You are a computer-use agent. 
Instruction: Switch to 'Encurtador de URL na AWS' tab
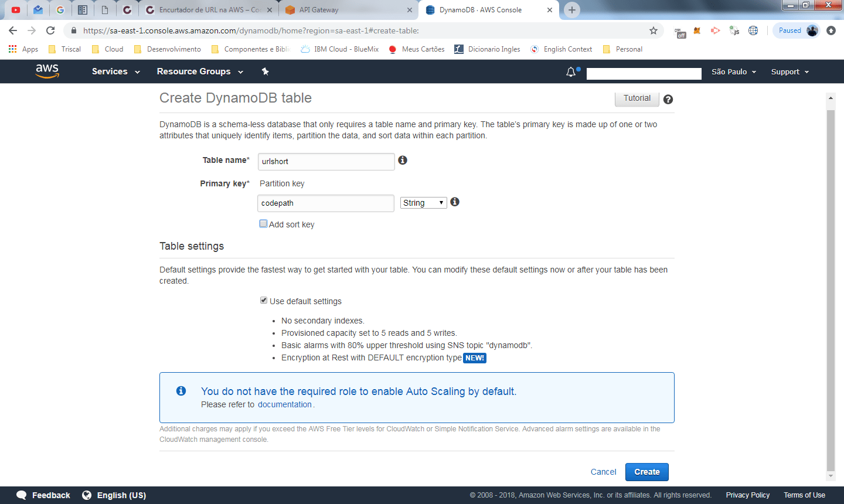209,10
